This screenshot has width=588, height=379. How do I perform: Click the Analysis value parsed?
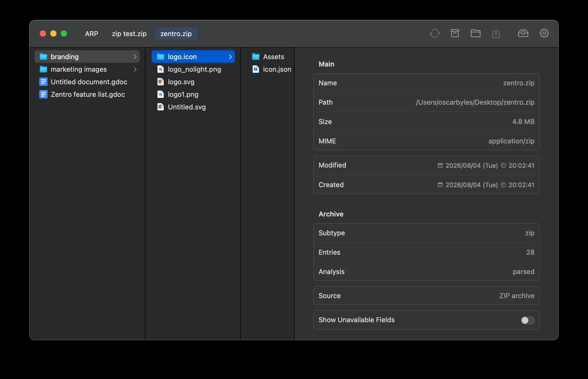523,272
